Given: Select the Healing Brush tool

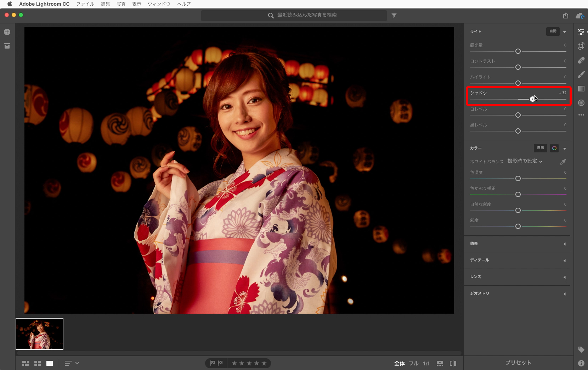Looking at the screenshot, I should (x=581, y=60).
